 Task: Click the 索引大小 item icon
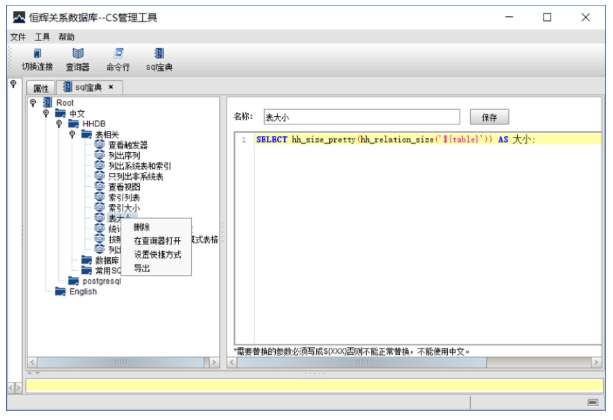pos(100,208)
